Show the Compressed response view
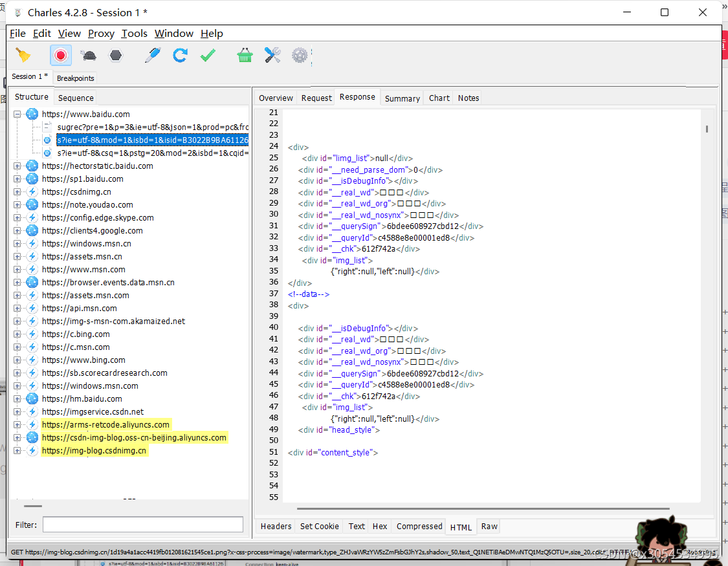The width and height of the screenshot is (728, 566). [x=419, y=526]
